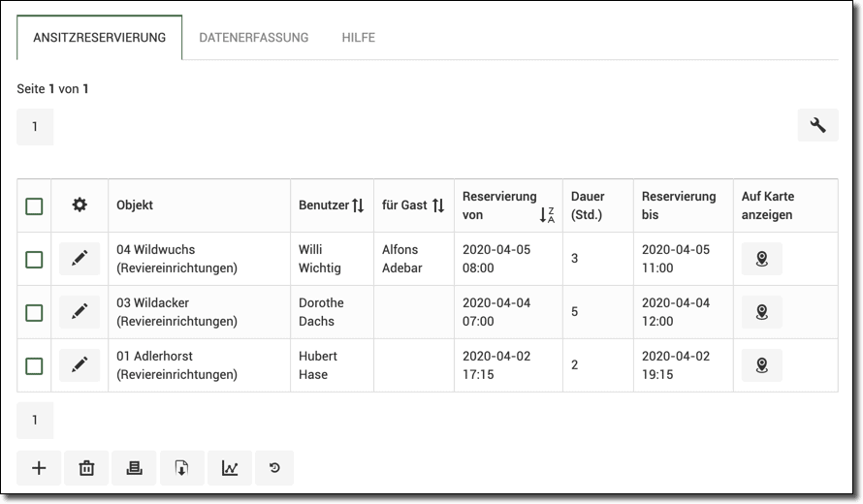Click the trash delete icon

click(x=86, y=468)
